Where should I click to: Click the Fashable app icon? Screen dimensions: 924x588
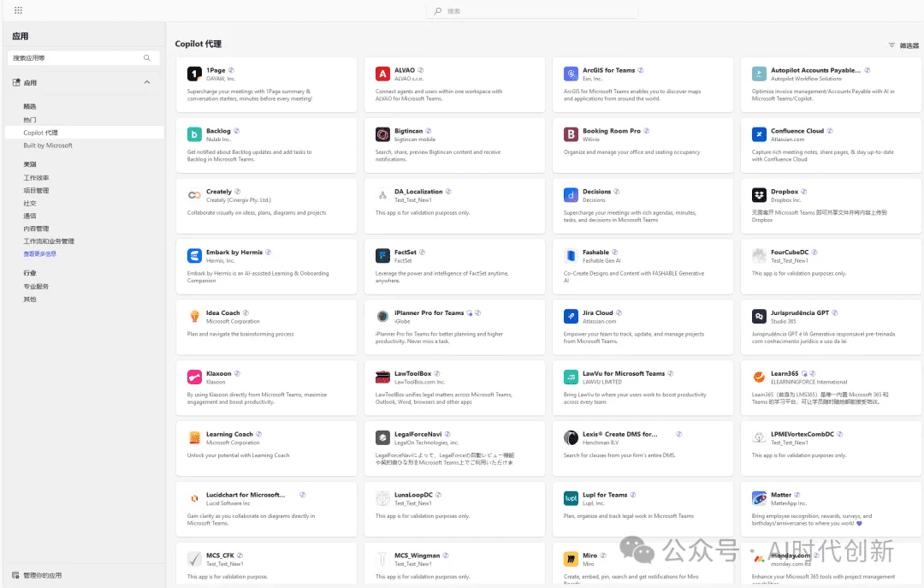click(x=571, y=256)
